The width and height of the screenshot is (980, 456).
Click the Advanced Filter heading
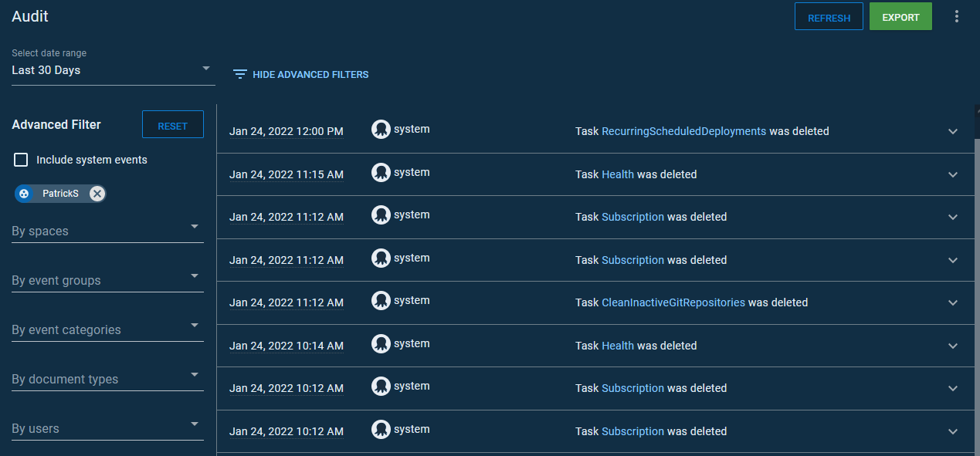56,124
